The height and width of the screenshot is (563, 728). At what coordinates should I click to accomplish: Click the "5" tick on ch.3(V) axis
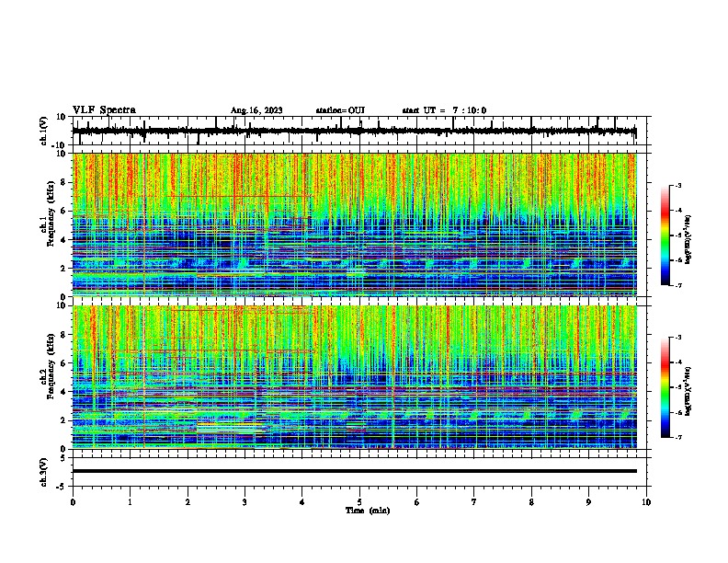64,457
